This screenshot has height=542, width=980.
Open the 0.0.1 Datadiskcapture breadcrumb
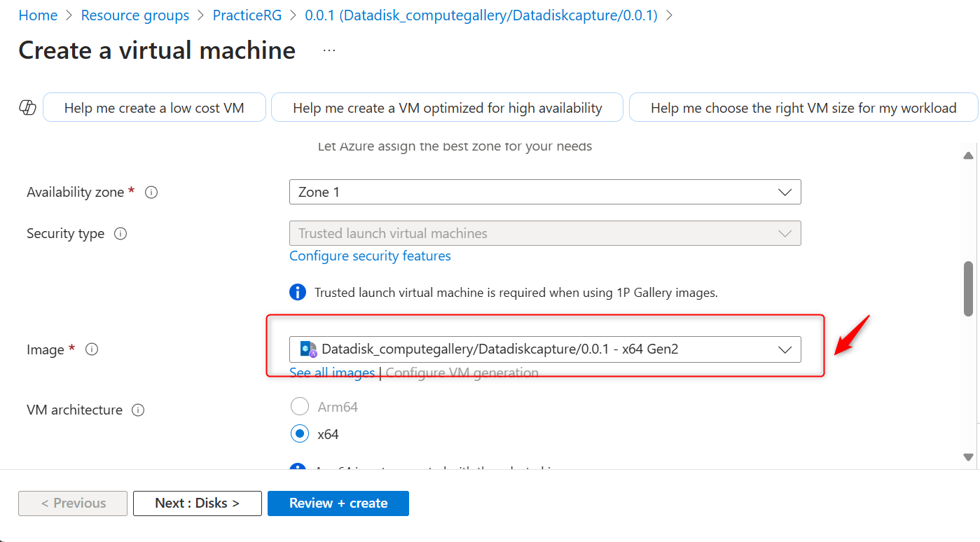click(481, 15)
